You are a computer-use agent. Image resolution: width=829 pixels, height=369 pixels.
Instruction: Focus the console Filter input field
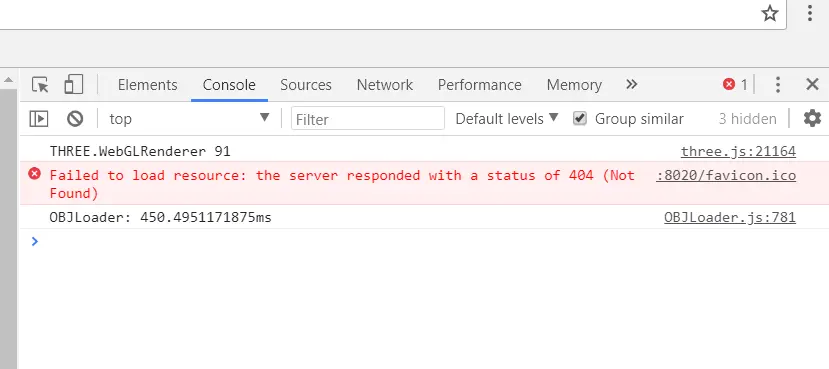[368, 119]
